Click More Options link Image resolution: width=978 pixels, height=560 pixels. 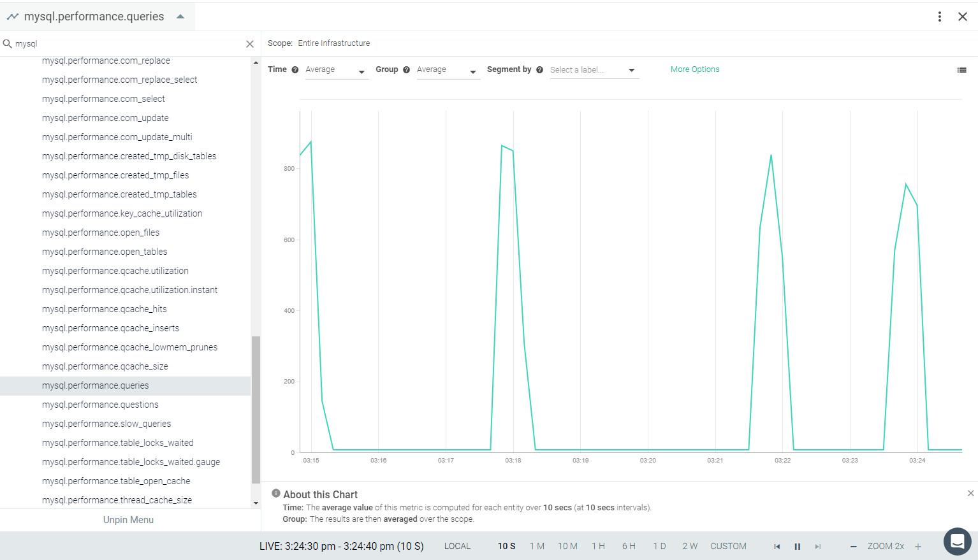pos(695,69)
